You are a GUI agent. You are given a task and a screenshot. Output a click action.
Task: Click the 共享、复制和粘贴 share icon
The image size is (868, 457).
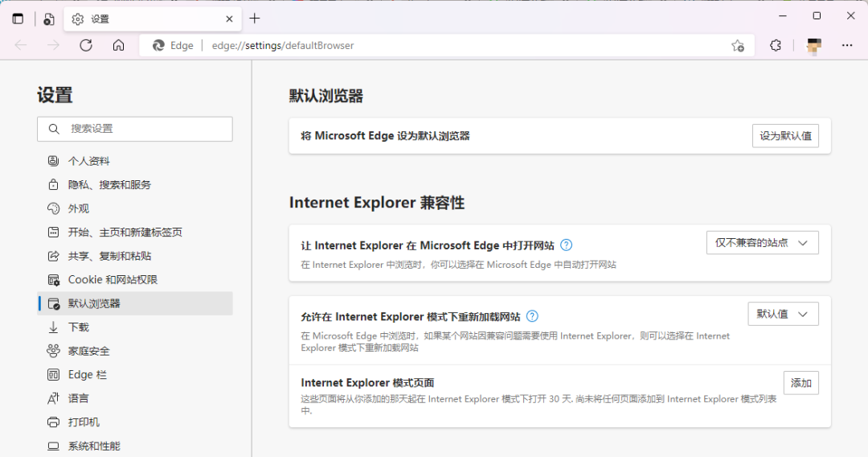[x=53, y=256]
